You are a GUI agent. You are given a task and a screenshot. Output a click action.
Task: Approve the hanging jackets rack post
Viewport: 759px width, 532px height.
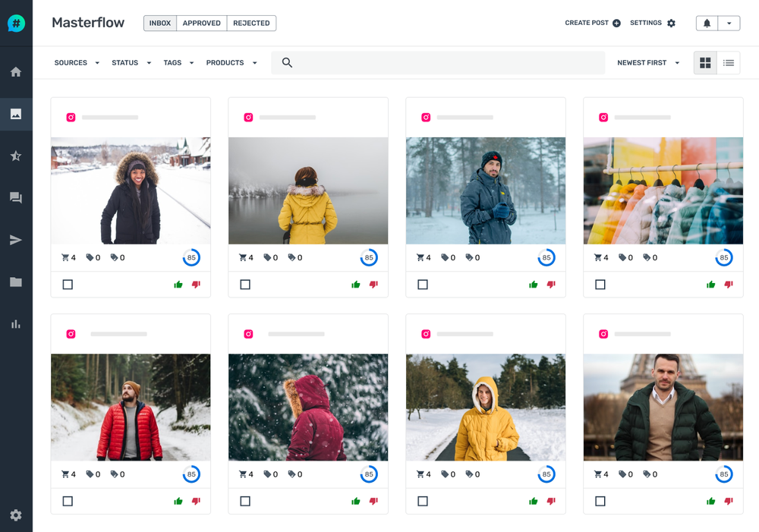pyautogui.click(x=711, y=284)
